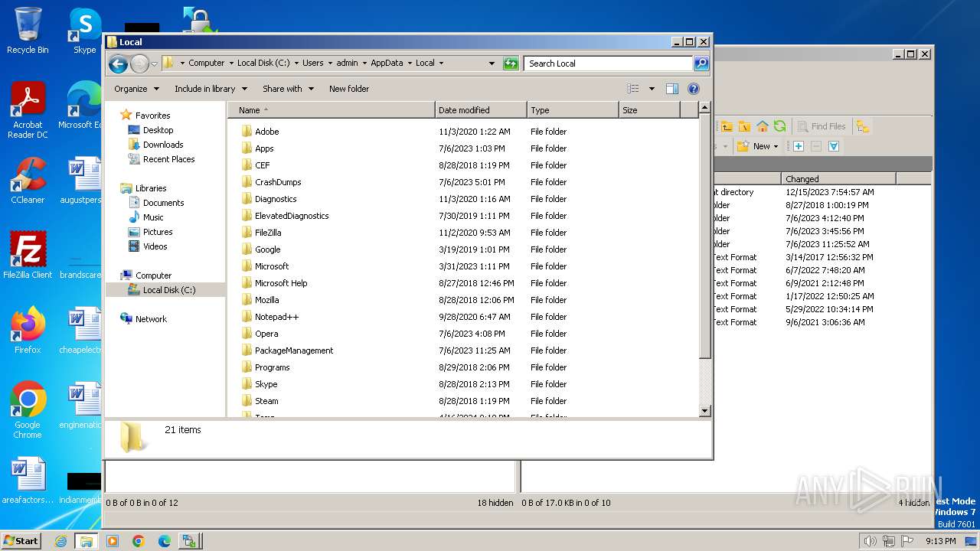Open recent pages dropdown next to forward button
Image resolution: width=980 pixels, height=551 pixels.
pos(154,64)
